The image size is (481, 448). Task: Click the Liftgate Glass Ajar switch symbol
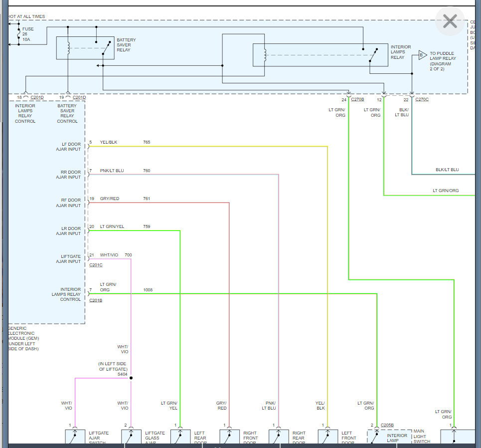[x=131, y=437]
